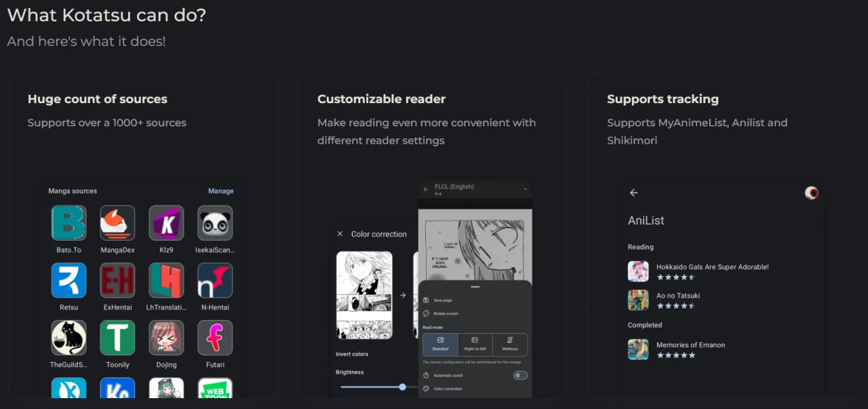Click the Save page icon

[426, 300]
